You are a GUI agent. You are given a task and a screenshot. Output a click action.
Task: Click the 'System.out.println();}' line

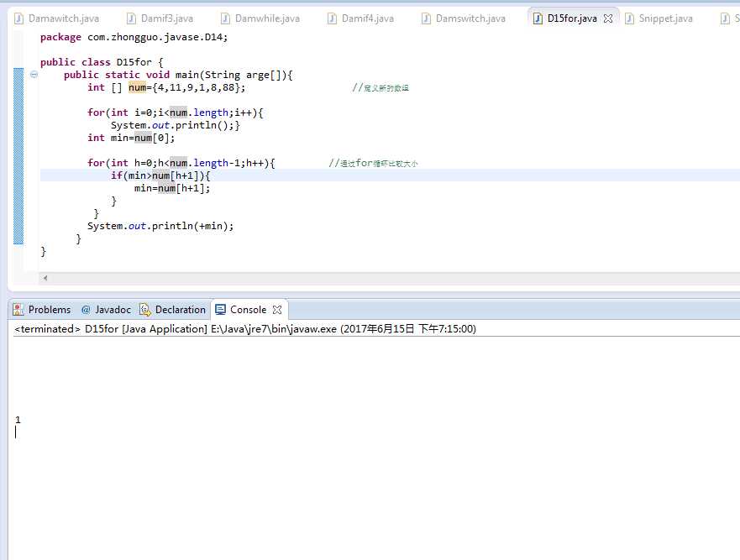[x=175, y=125]
